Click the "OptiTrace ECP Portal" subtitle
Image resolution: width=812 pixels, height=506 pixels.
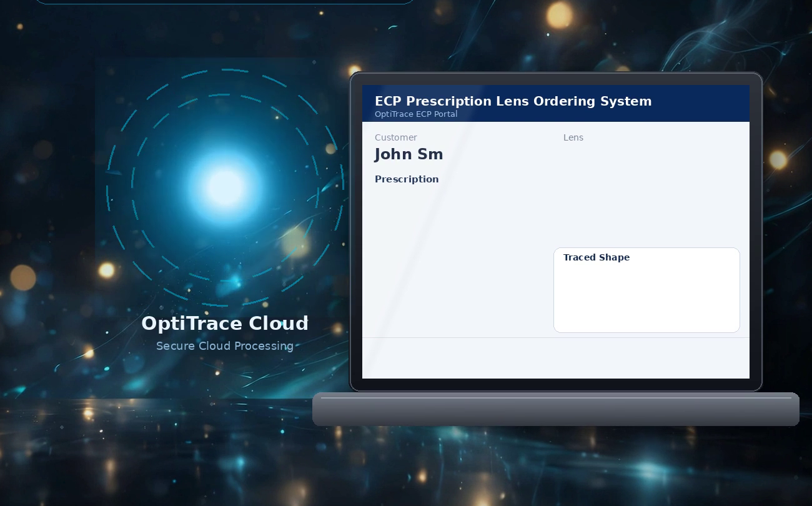416,114
